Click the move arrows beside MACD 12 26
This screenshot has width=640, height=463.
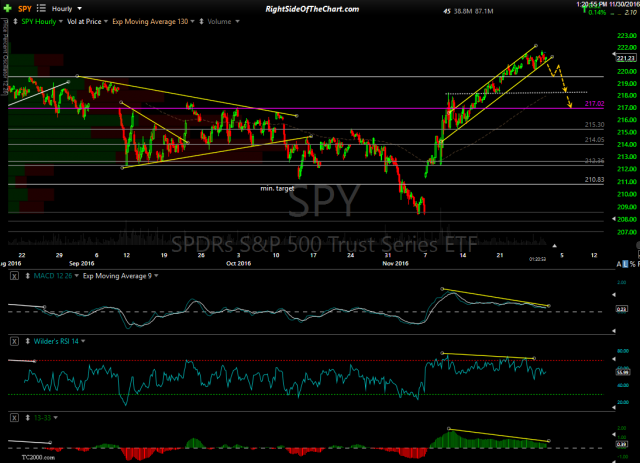(28, 276)
